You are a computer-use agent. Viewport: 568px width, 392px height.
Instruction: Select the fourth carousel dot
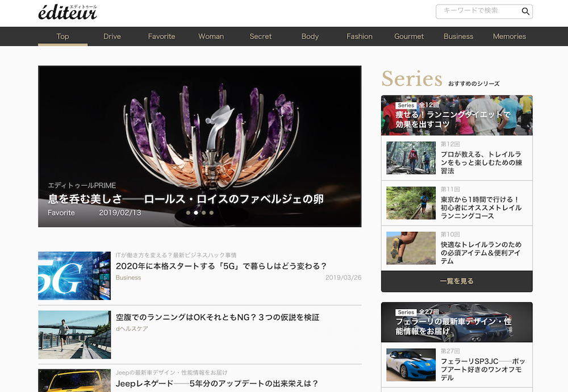(x=211, y=212)
